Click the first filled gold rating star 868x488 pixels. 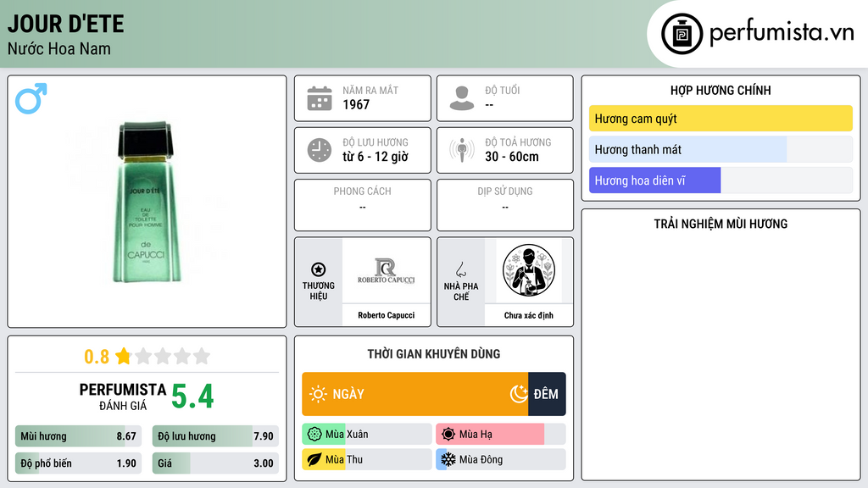click(x=124, y=356)
